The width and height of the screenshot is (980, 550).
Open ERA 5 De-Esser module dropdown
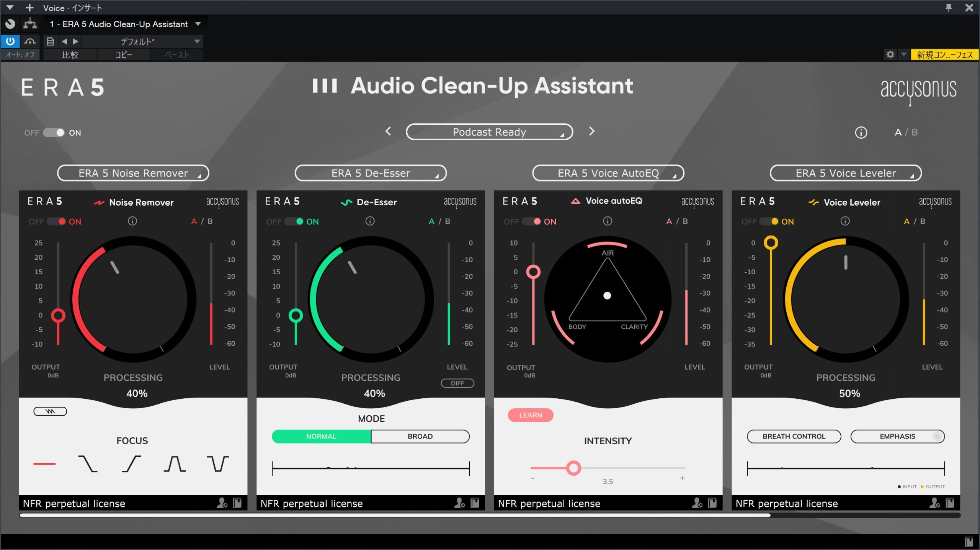[371, 173]
